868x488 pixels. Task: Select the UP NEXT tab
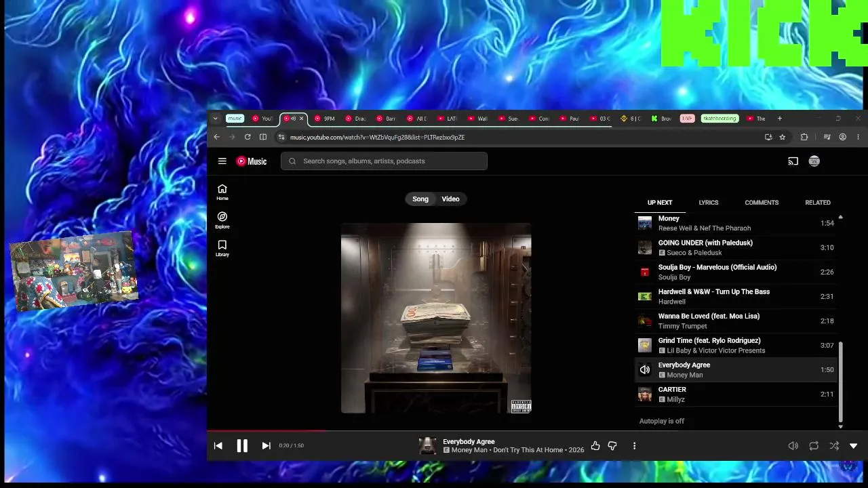click(660, 203)
